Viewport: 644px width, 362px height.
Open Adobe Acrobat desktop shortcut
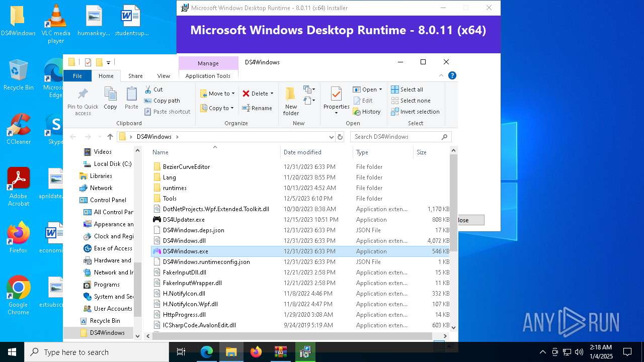tap(19, 187)
